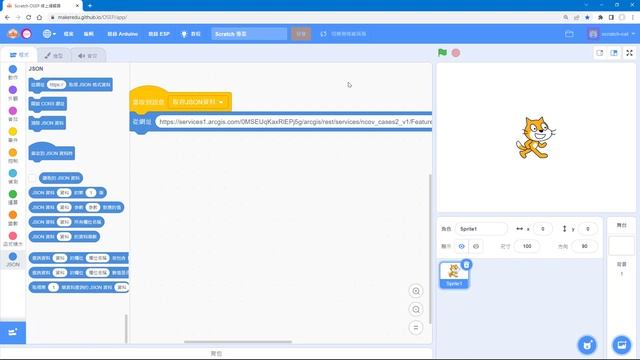This screenshot has width=640, height=360.
Task: Click the hat-shaped JSON event block in palette
Action: coord(51,152)
